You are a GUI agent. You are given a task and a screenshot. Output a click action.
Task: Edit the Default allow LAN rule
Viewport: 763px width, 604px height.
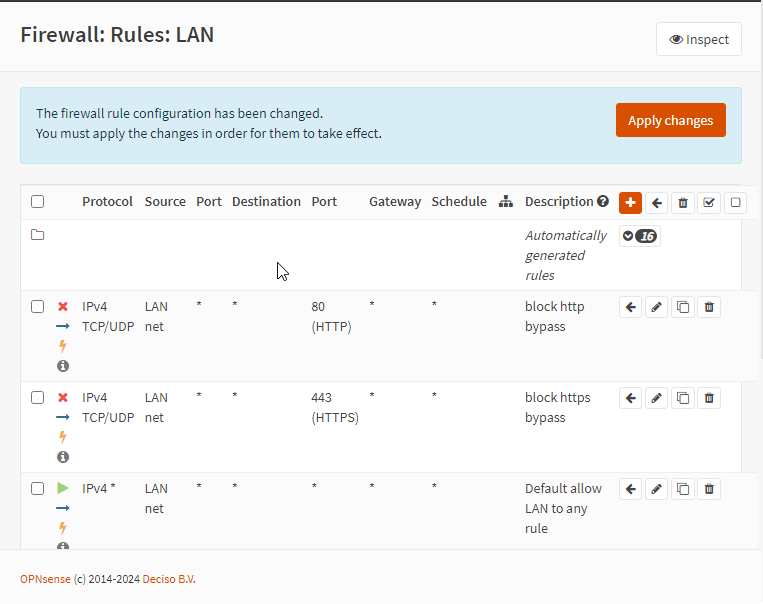point(657,489)
